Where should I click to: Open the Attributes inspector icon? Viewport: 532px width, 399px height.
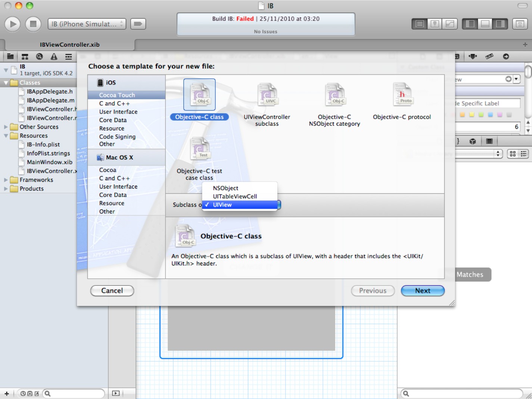pos(473,56)
